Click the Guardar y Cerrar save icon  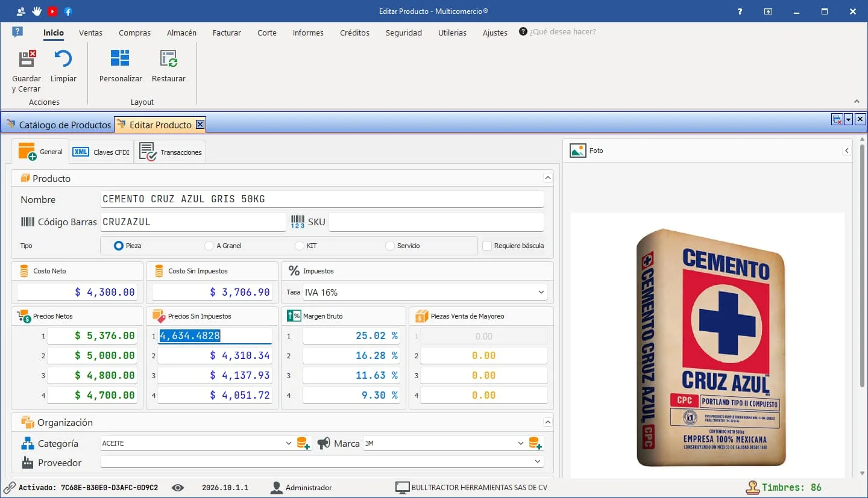pyautogui.click(x=27, y=58)
